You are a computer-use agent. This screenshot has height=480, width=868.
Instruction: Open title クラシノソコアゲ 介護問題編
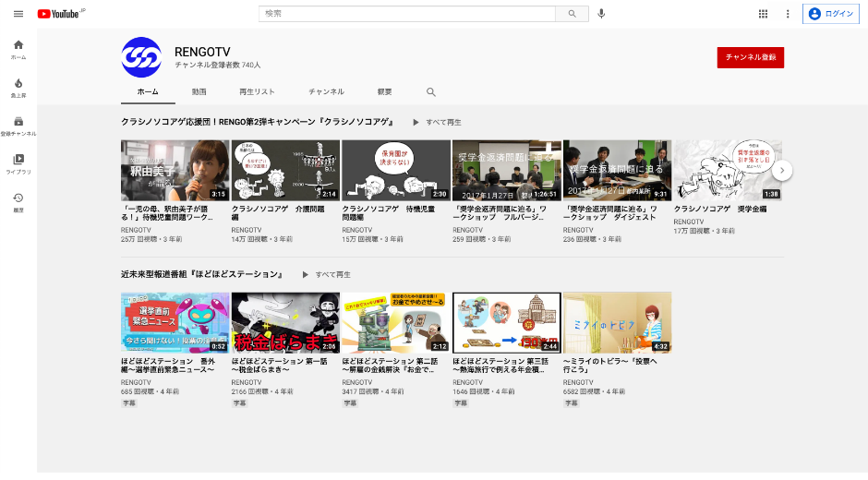pyautogui.click(x=278, y=213)
